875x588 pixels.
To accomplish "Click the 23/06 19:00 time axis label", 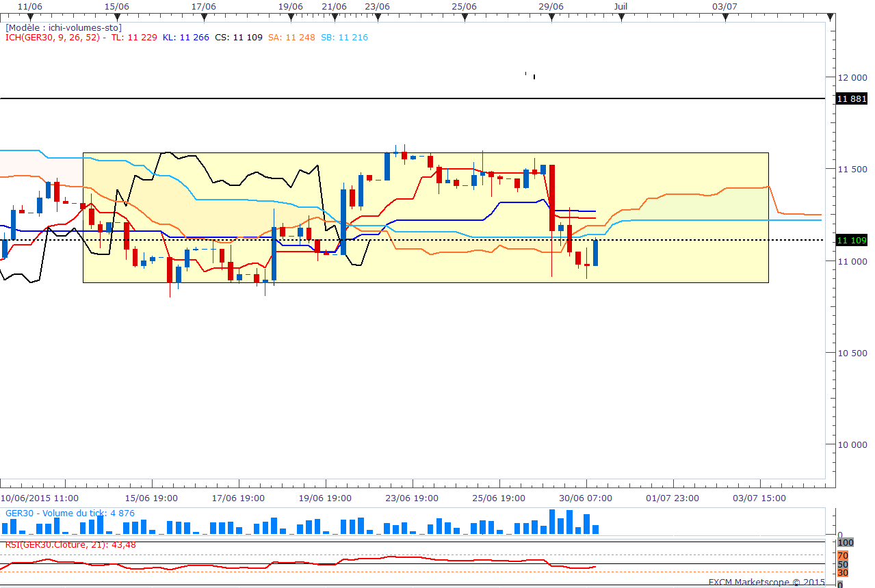I will (x=413, y=498).
